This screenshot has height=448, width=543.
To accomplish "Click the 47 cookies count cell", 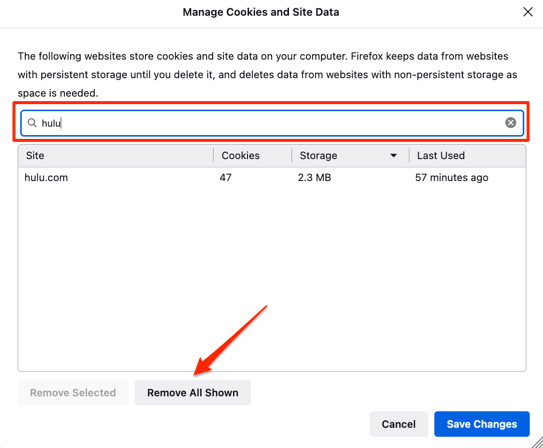I will (x=225, y=178).
